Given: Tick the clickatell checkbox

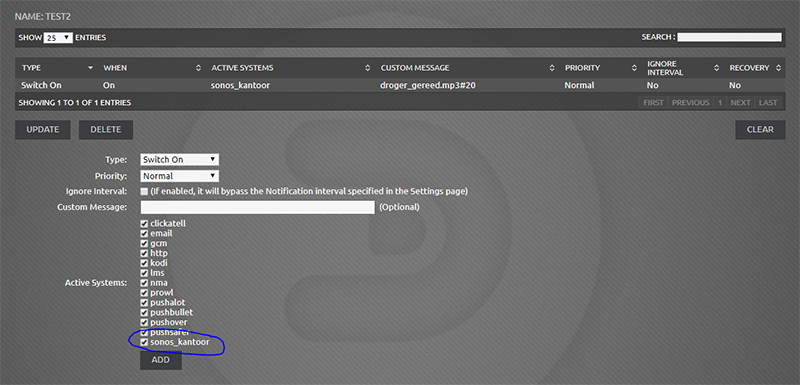Looking at the screenshot, I should (x=144, y=223).
